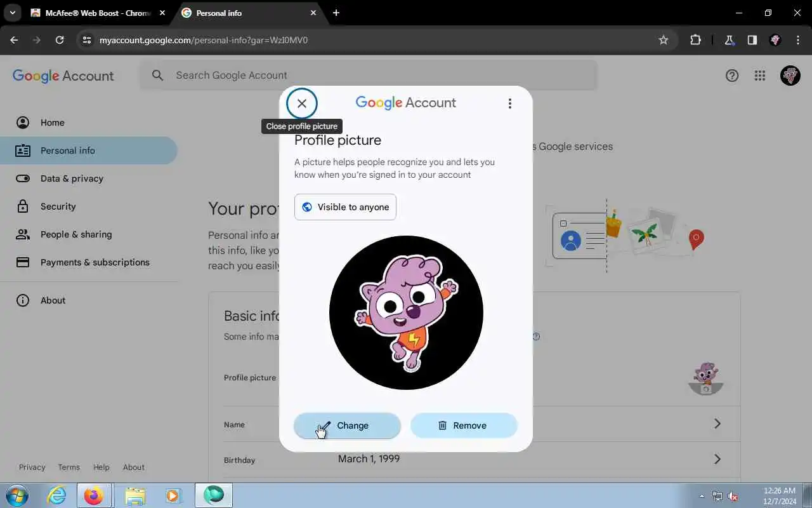812x508 pixels.
Task: Click the March 1, 1999 birthday value
Action: tap(369, 458)
